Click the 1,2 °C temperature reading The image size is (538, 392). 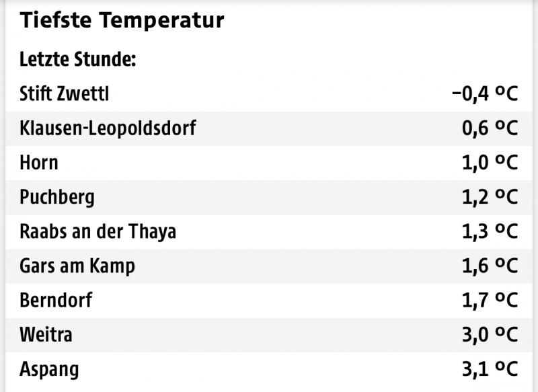pyautogui.click(x=490, y=198)
